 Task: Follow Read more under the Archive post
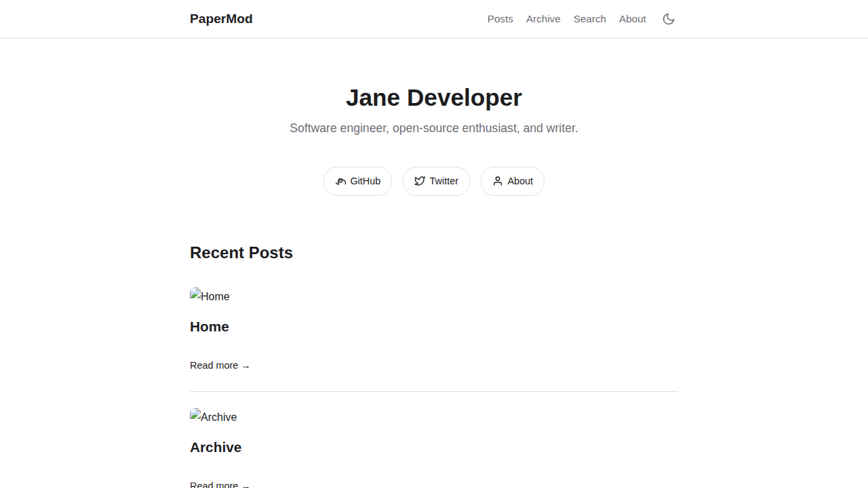point(214,484)
